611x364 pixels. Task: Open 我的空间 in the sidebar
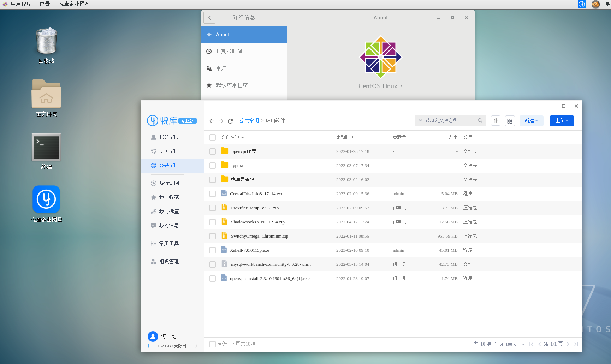(169, 137)
